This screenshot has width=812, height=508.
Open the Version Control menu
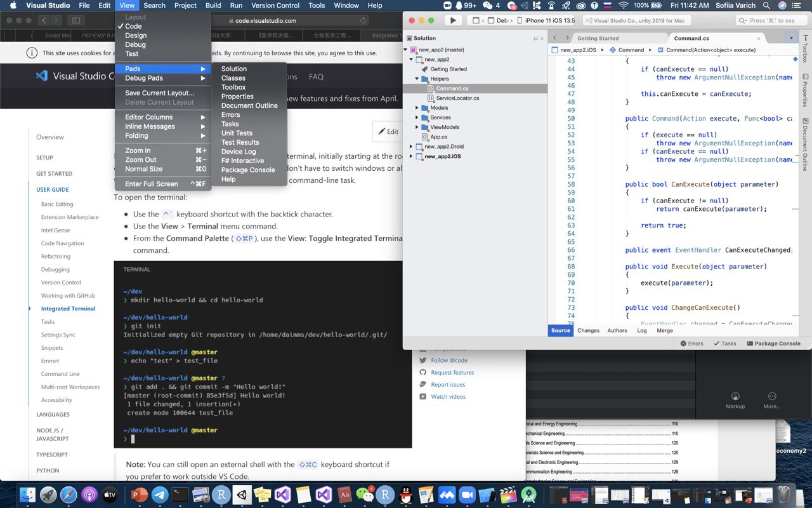pos(275,5)
